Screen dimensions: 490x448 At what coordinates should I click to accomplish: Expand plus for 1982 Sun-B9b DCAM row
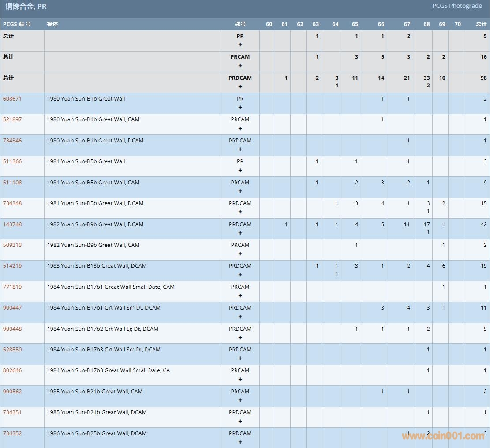coord(240,233)
